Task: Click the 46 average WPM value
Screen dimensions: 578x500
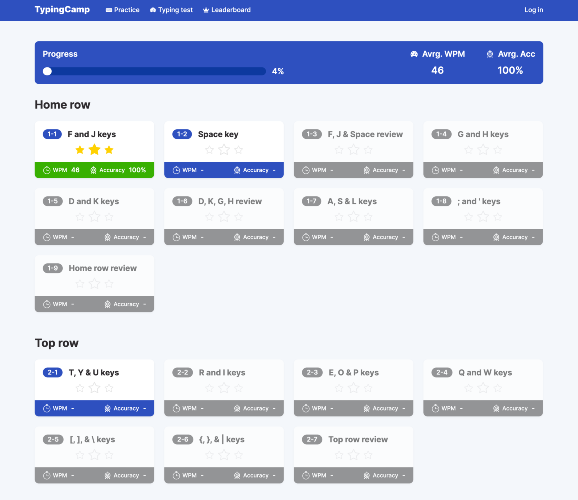Action: (x=438, y=70)
